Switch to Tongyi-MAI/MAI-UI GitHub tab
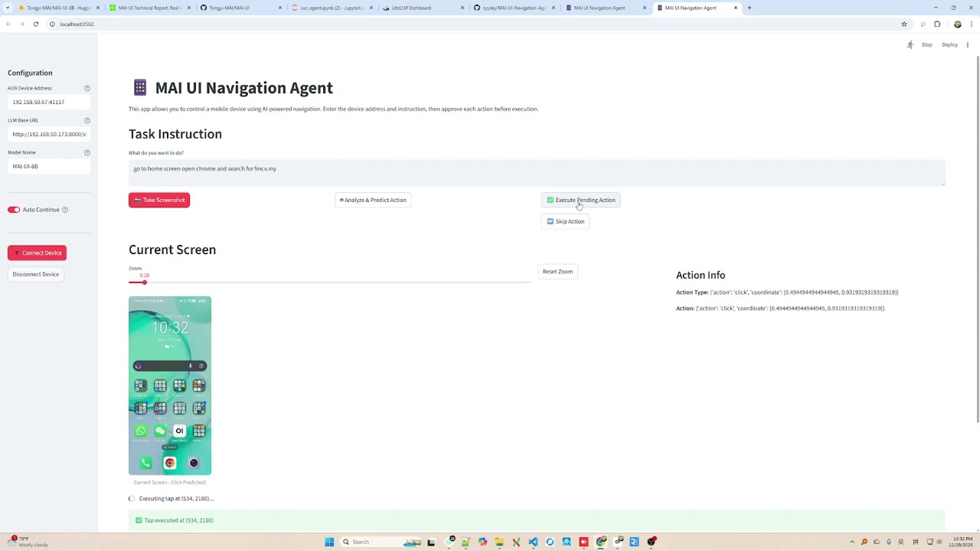 click(x=240, y=8)
